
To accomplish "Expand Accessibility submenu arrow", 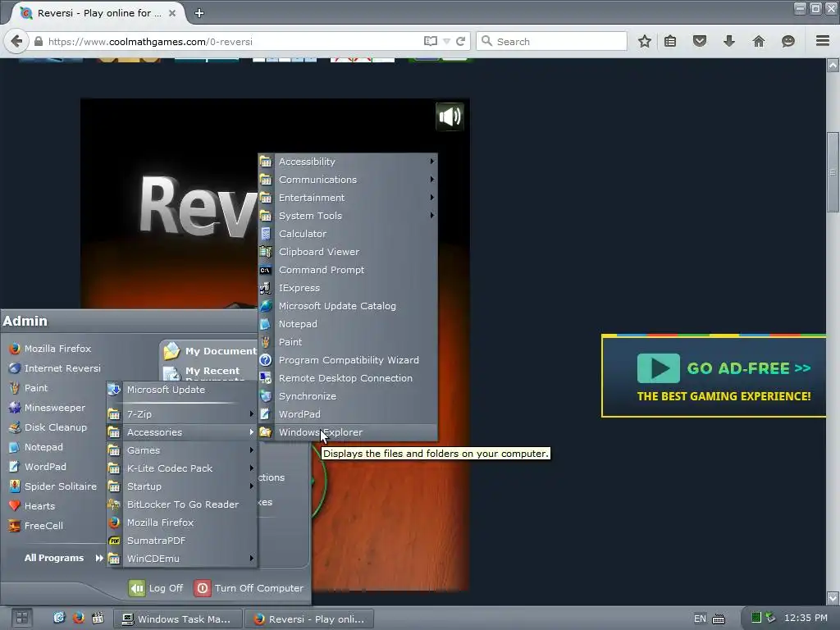I will point(431,162).
